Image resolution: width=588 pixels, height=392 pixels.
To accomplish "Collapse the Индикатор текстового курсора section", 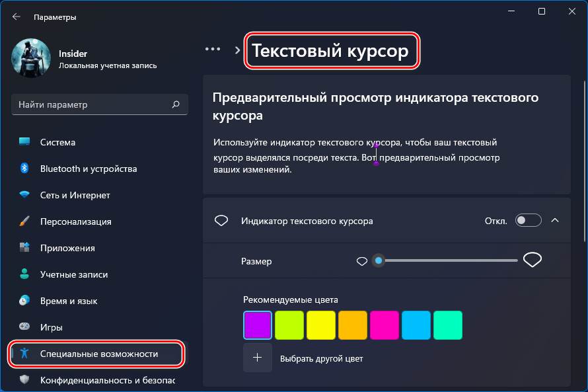I will (555, 221).
